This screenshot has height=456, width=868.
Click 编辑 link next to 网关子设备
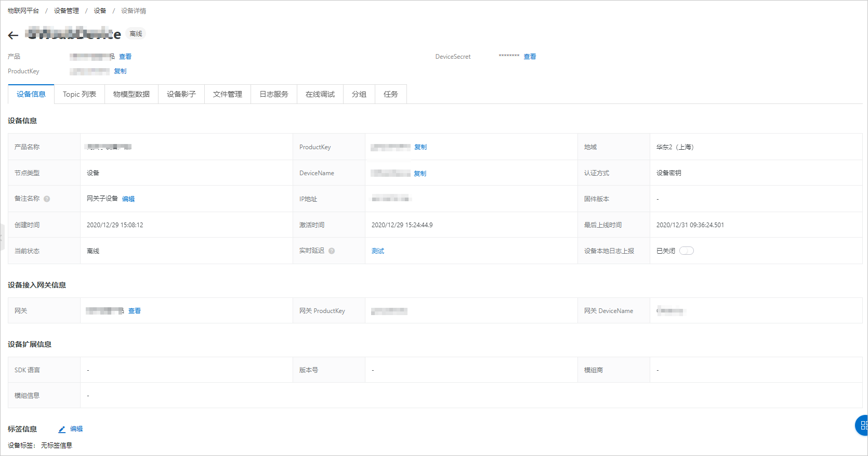coord(128,199)
